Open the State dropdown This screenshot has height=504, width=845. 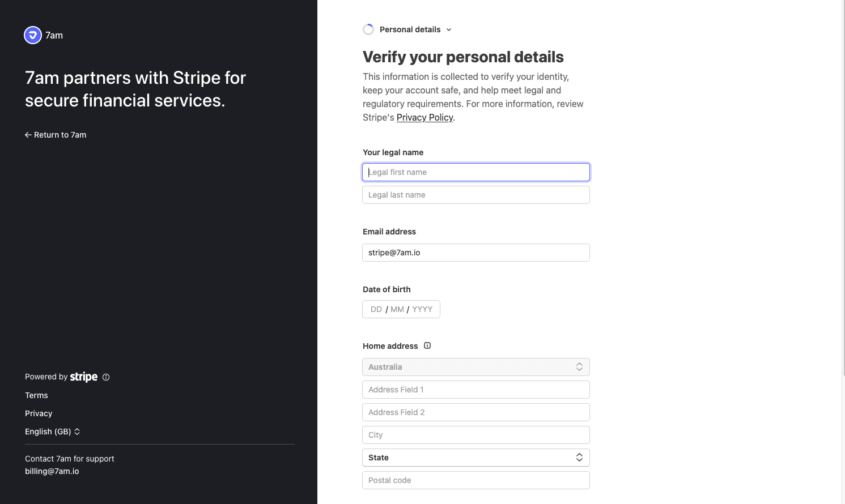[475, 458]
